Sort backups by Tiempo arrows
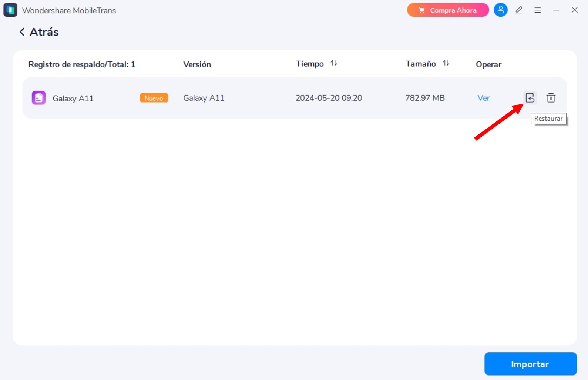 (334, 63)
